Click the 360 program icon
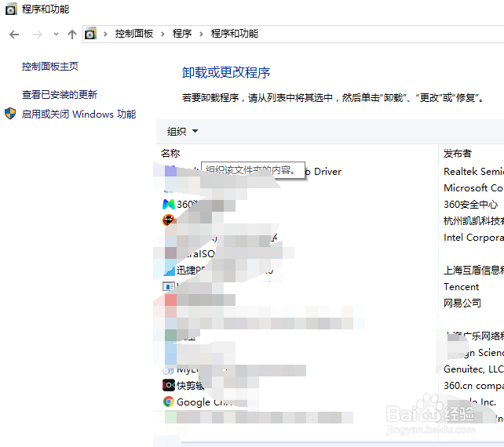Image resolution: width=504 pixels, height=447 pixels. pyautogui.click(x=169, y=204)
